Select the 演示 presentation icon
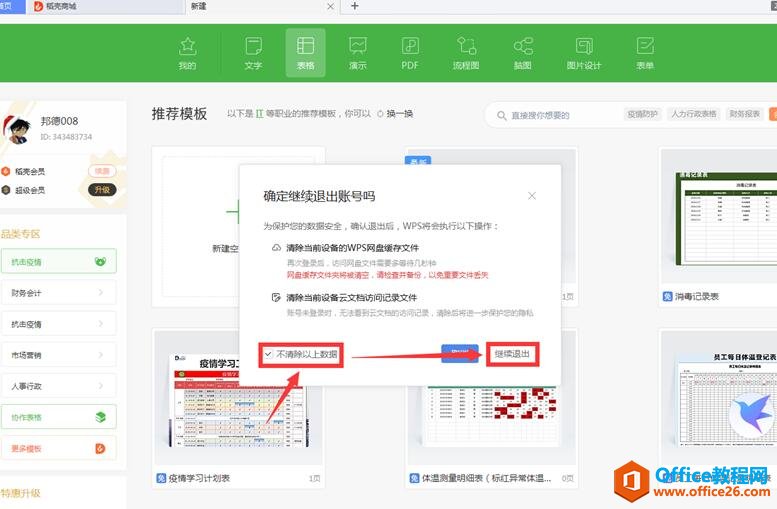777x509 pixels. click(x=358, y=46)
